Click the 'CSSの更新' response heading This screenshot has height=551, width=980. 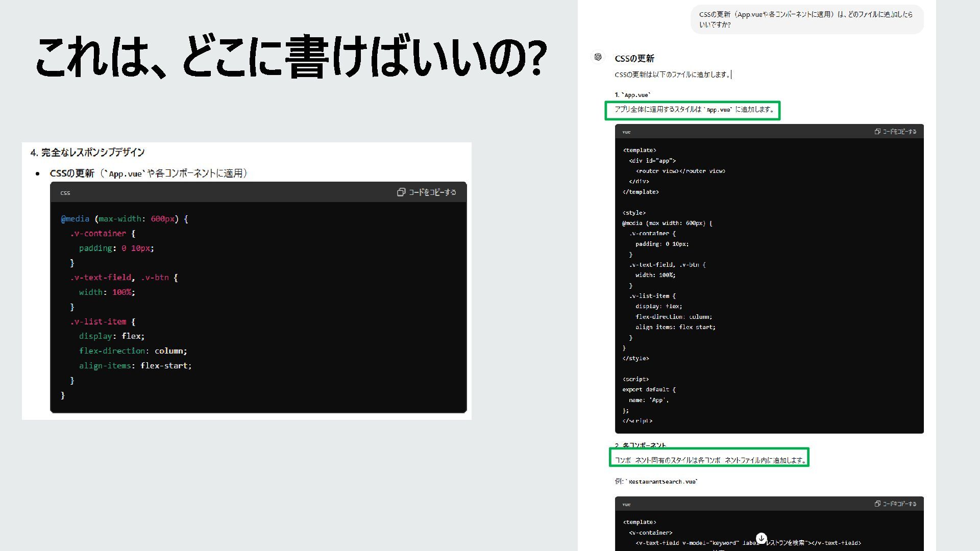click(634, 59)
